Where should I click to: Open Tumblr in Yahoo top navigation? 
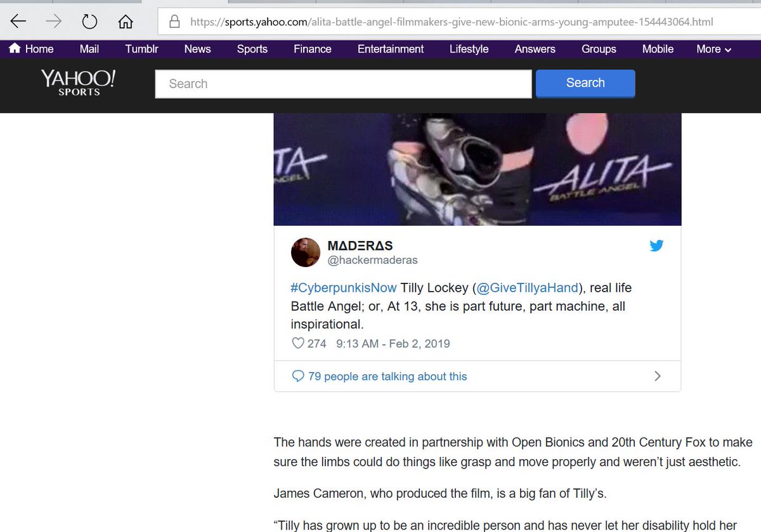tap(141, 49)
